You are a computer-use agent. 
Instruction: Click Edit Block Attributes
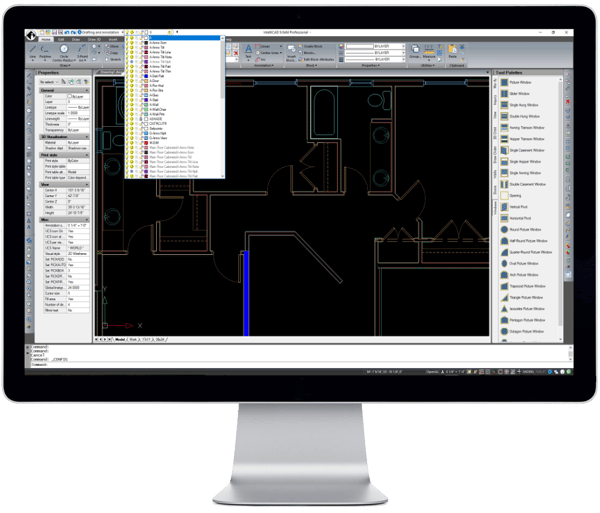click(x=316, y=59)
